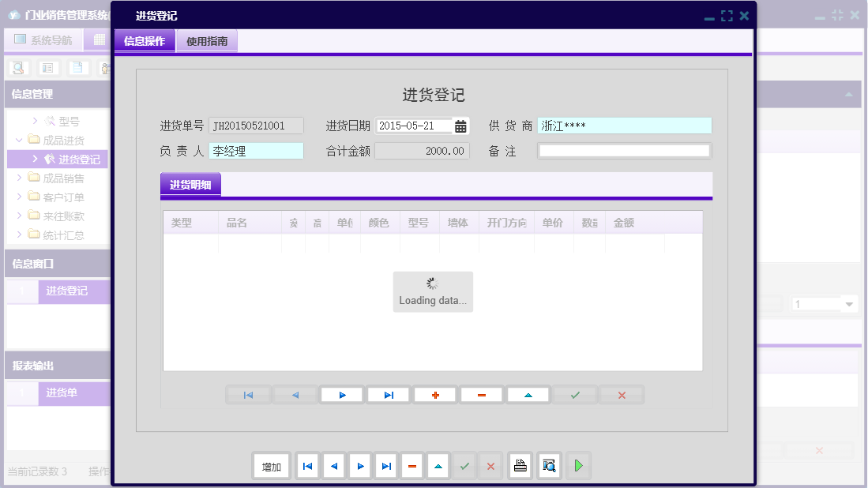Delete a detail row using the minus icon
The image size is (868, 488).
point(481,394)
